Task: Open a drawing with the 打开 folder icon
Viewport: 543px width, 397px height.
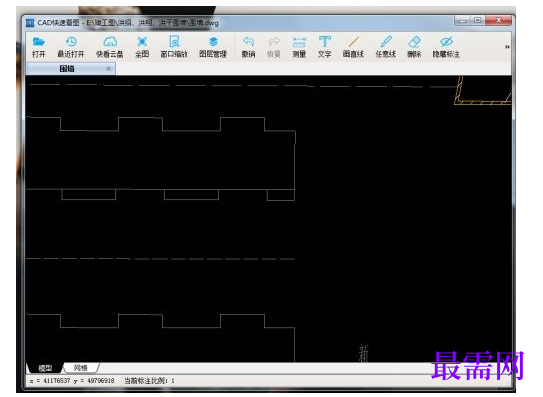Action: click(x=38, y=47)
